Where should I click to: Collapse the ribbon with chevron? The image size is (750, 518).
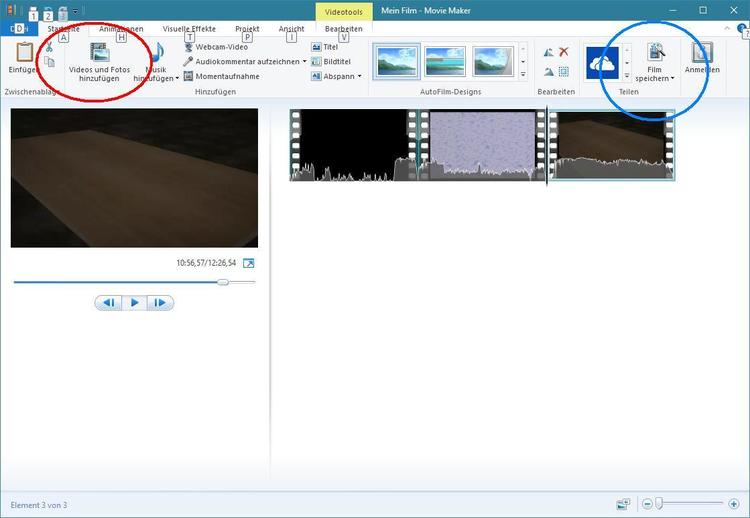[727, 28]
